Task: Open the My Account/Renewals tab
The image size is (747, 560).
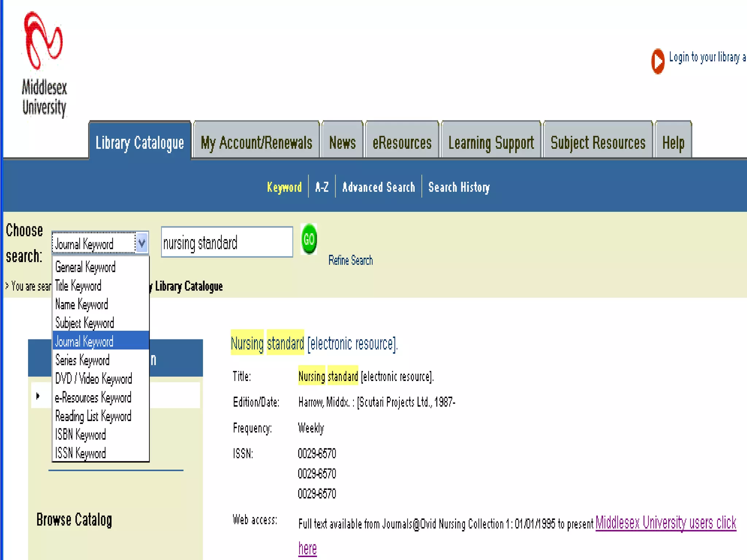Action: tap(256, 142)
